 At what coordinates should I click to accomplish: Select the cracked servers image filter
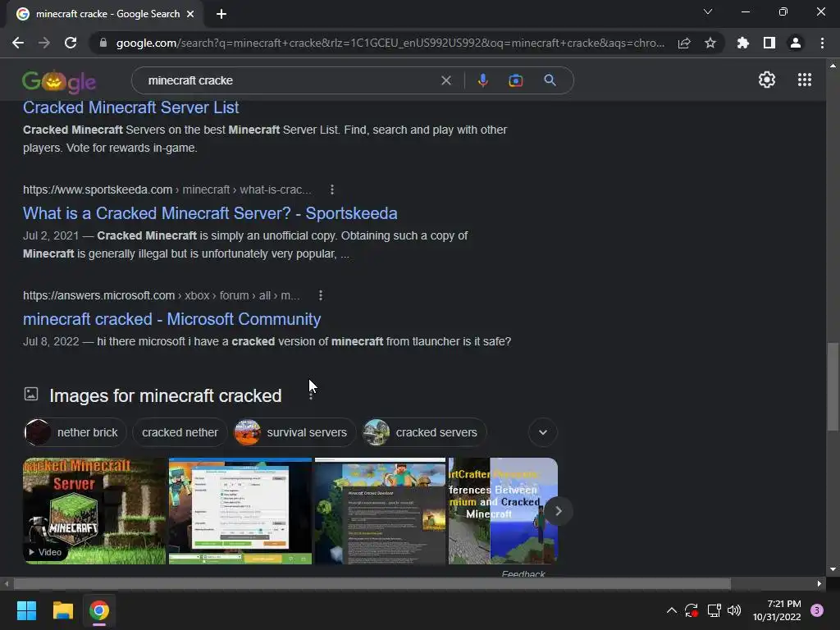pos(424,432)
